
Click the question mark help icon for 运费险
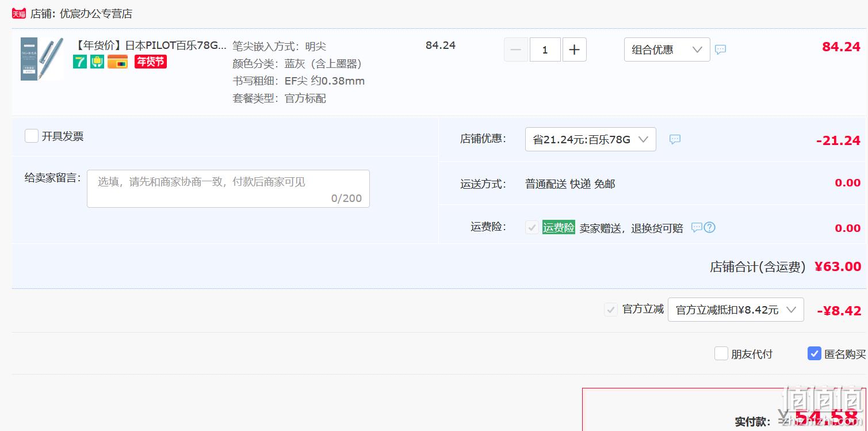pos(710,227)
